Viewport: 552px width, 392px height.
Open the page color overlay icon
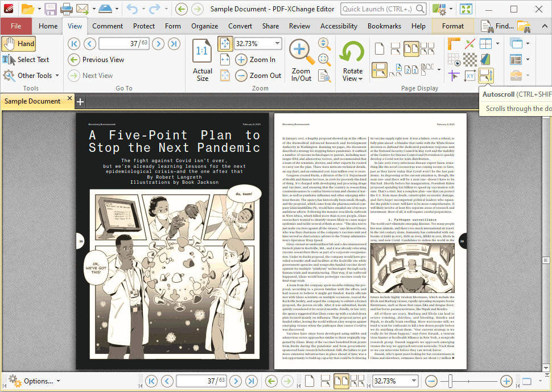coord(485,60)
